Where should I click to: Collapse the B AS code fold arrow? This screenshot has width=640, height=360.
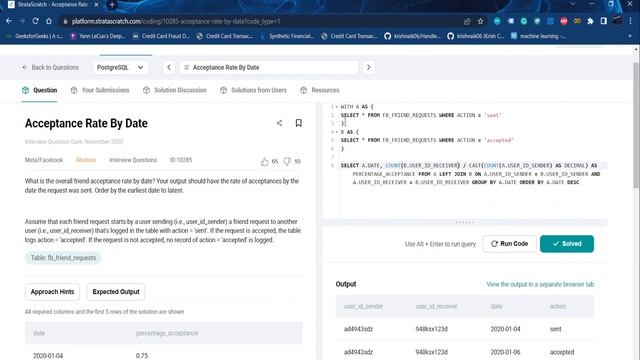337,132
